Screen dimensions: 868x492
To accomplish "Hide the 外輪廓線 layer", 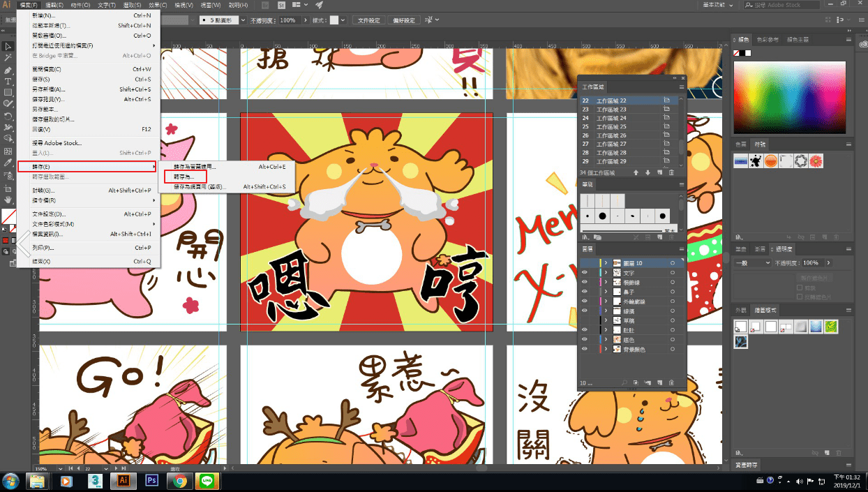I will (x=585, y=301).
